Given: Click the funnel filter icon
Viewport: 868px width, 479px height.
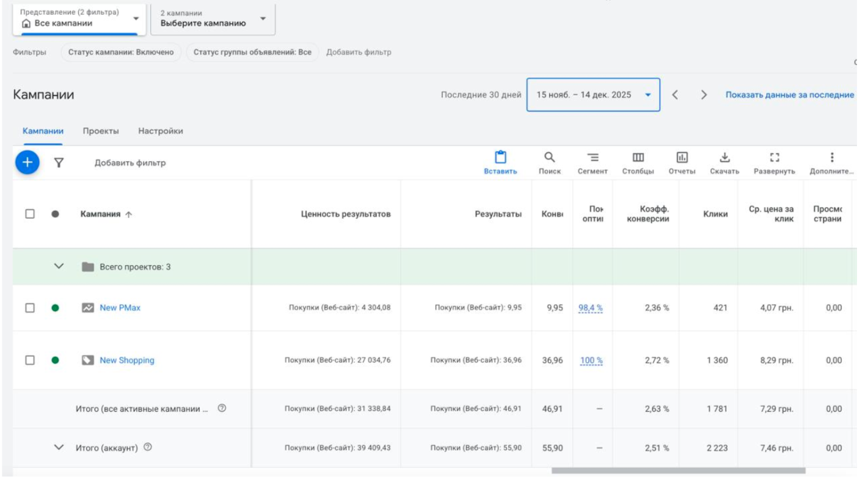Looking at the screenshot, I should click(x=59, y=163).
